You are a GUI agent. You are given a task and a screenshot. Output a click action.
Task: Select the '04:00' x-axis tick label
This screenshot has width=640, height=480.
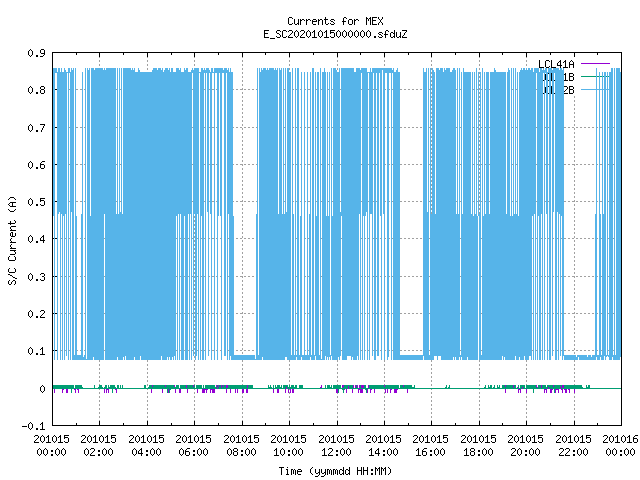coord(147,452)
